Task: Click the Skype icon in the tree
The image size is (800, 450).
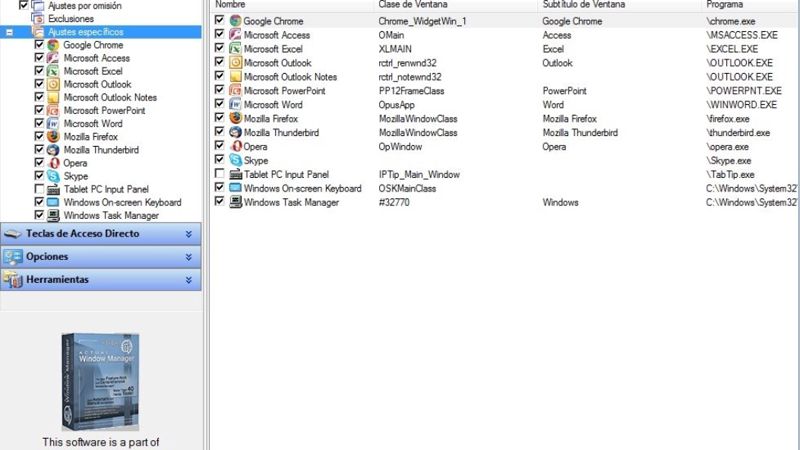Action: (53, 176)
